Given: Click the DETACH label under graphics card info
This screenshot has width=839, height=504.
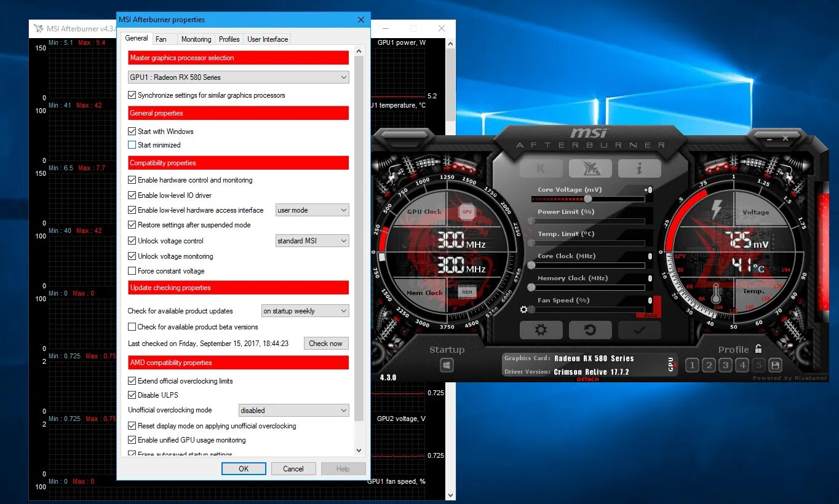Looking at the screenshot, I should (588, 379).
